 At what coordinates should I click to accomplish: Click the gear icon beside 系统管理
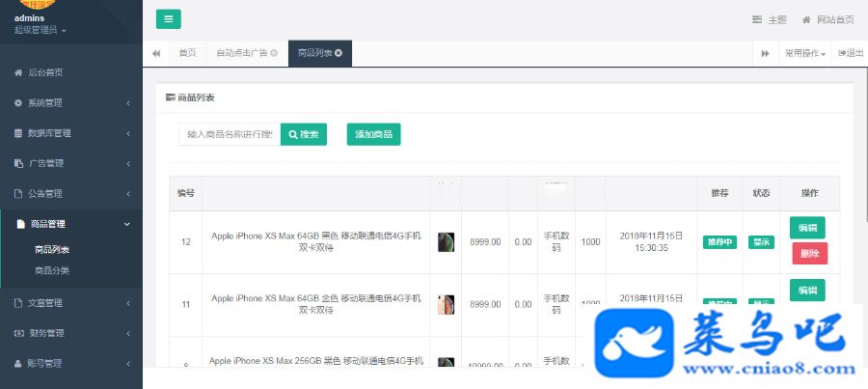pos(18,103)
